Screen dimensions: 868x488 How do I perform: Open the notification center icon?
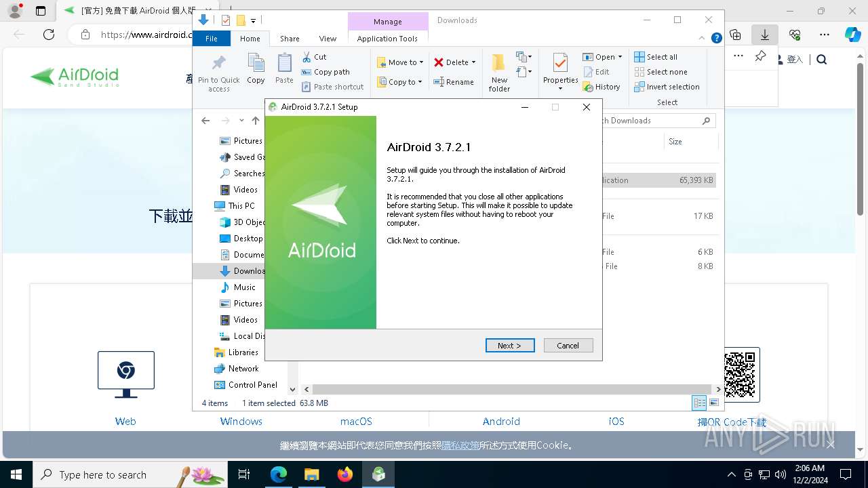[x=846, y=474]
